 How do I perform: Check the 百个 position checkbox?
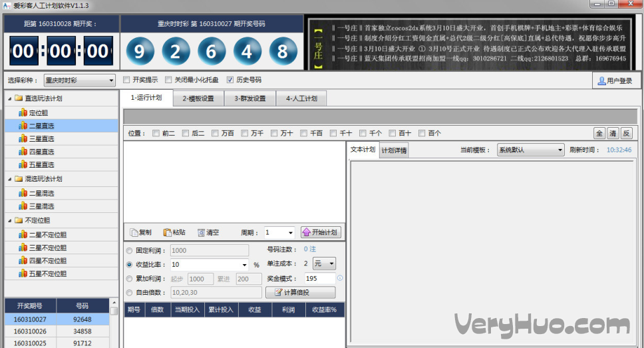point(422,133)
